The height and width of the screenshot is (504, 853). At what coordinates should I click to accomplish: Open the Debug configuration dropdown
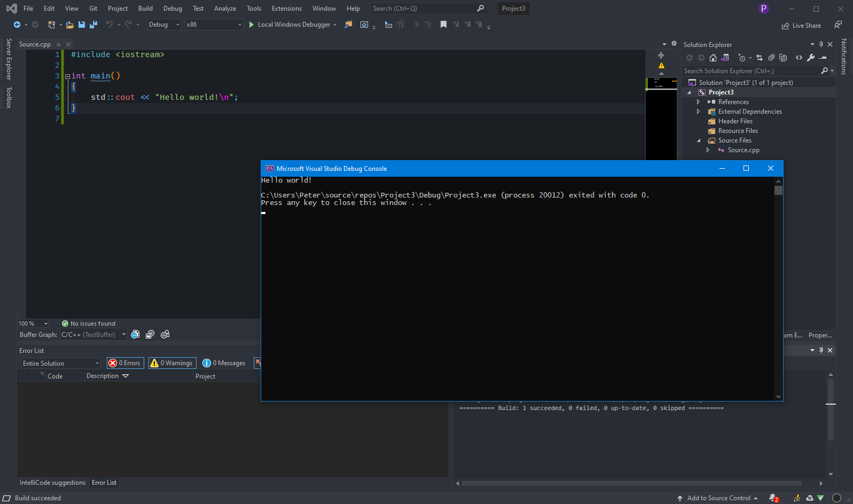pyautogui.click(x=163, y=25)
